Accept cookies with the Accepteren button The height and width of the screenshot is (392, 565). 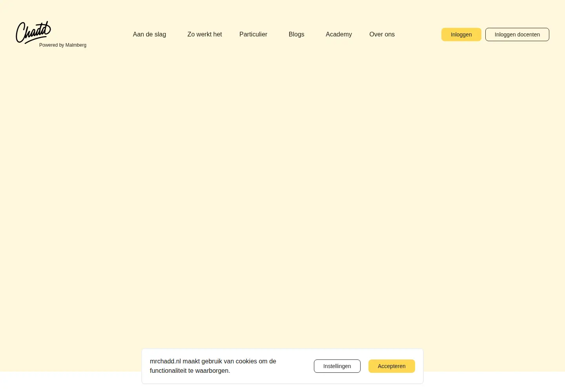pyautogui.click(x=392, y=366)
